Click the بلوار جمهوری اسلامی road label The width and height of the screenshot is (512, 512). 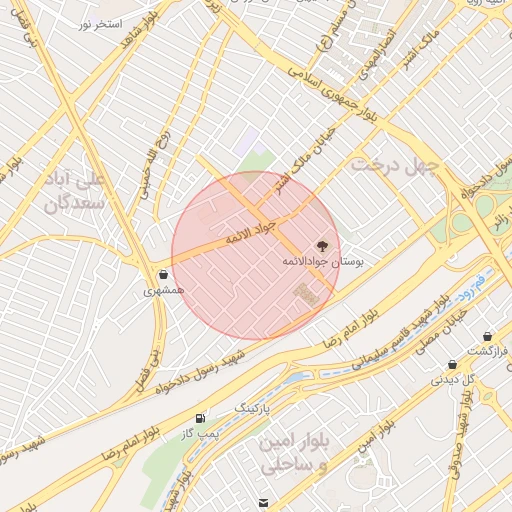(333, 94)
